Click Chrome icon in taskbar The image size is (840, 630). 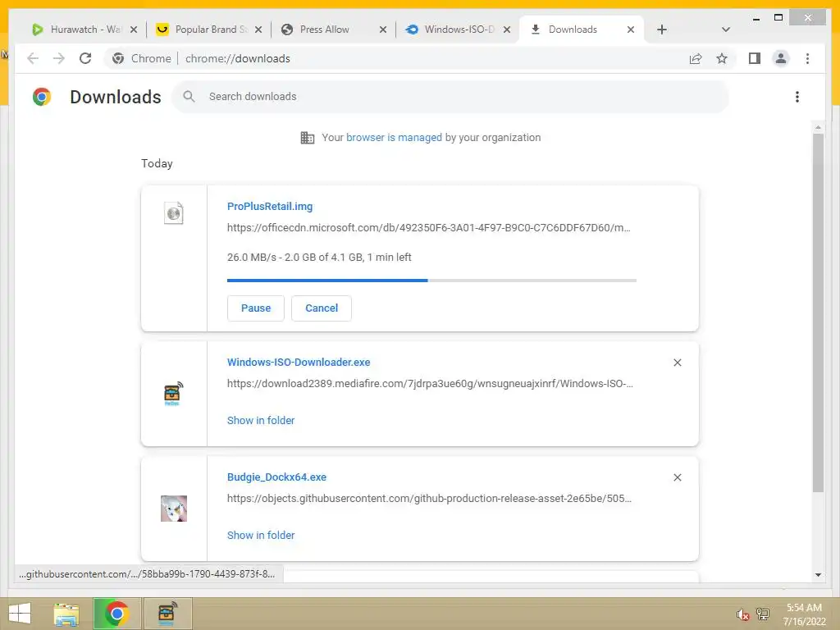(x=116, y=614)
